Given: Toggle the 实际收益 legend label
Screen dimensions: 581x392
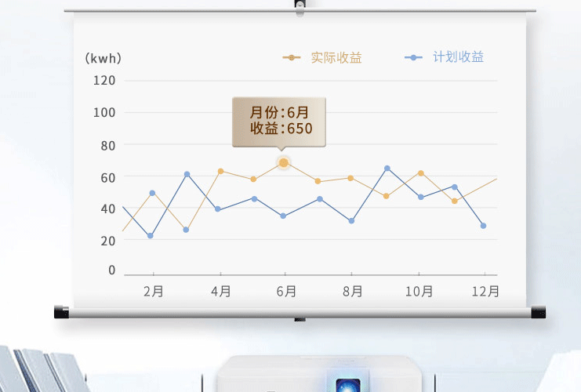Looking at the screenshot, I should tap(336, 57).
